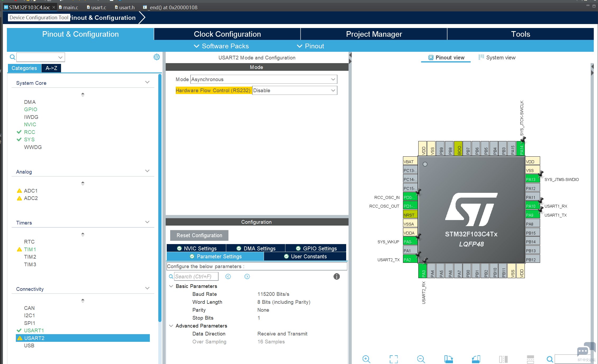Viewport: 598px width, 364px height.
Task: Open the DMA Settings tab
Action: (x=256, y=248)
